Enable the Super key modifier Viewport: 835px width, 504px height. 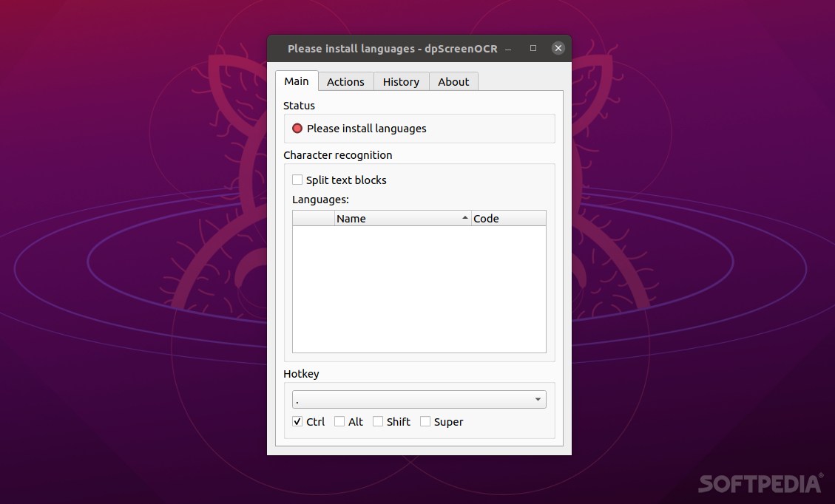[x=425, y=421]
